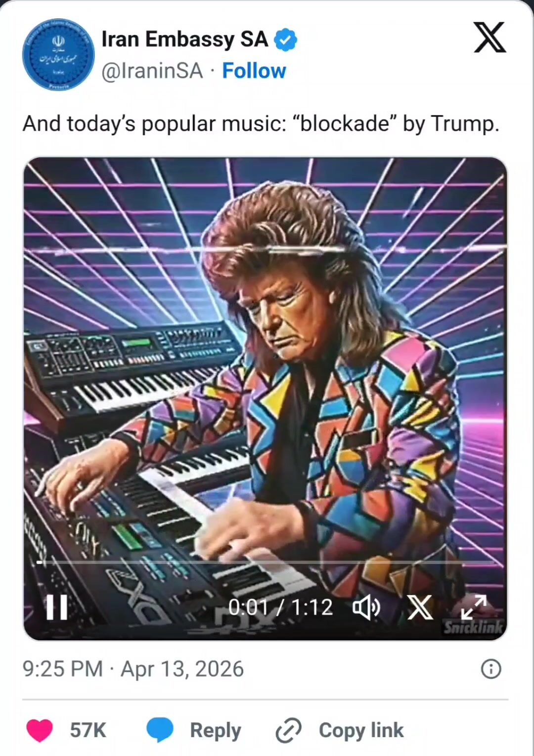Click the blue verified badge
Viewport: 534px width, 756px height.
point(285,40)
